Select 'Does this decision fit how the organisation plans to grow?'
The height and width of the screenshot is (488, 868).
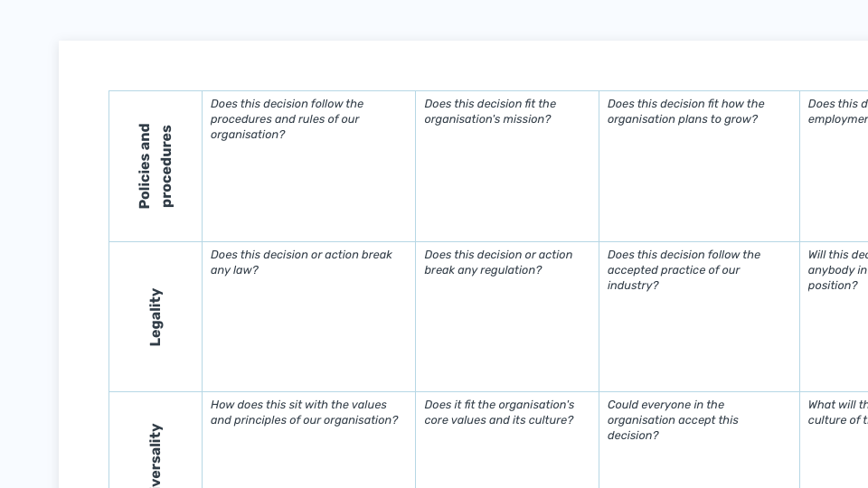click(x=699, y=166)
